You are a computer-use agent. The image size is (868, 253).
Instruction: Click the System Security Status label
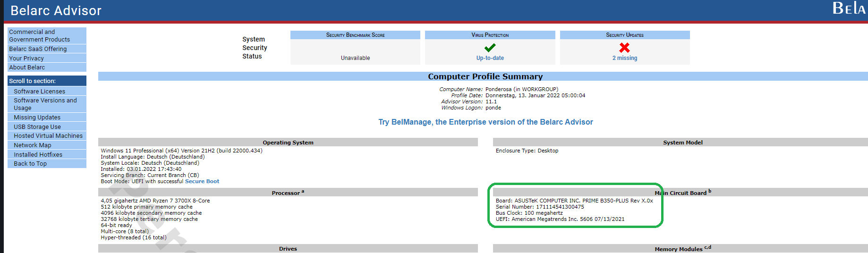click(255, 48)
